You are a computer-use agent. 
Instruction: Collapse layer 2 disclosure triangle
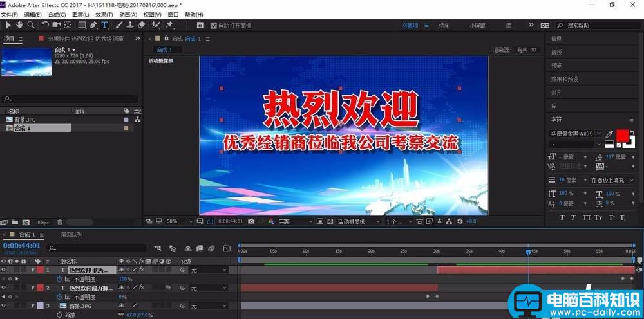pos(33,288)
